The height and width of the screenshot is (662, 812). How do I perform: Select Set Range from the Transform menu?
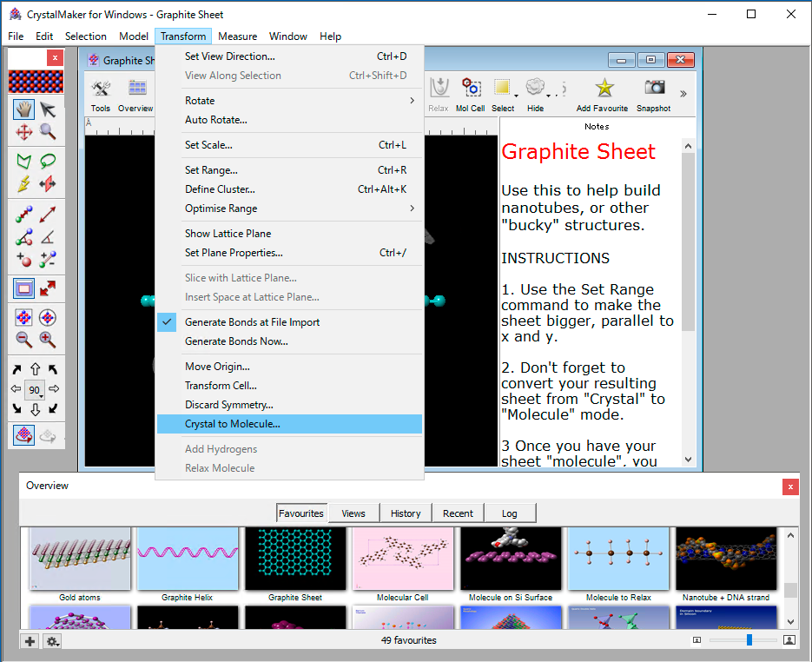pyautogui.click(x=289, y=170)
